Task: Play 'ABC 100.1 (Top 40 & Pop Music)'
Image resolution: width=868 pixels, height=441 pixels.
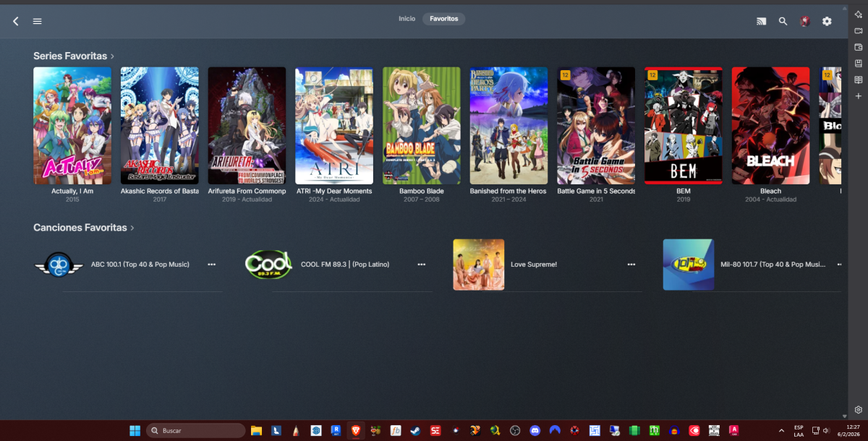Action: pyautogui.click(x=140, y=265)
